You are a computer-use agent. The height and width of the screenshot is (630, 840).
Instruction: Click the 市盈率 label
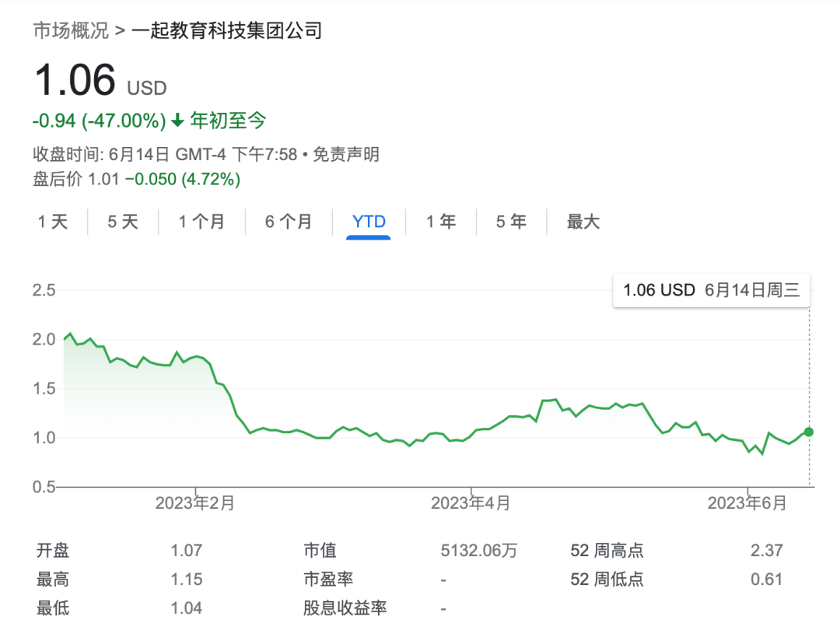tap(328, 579)
